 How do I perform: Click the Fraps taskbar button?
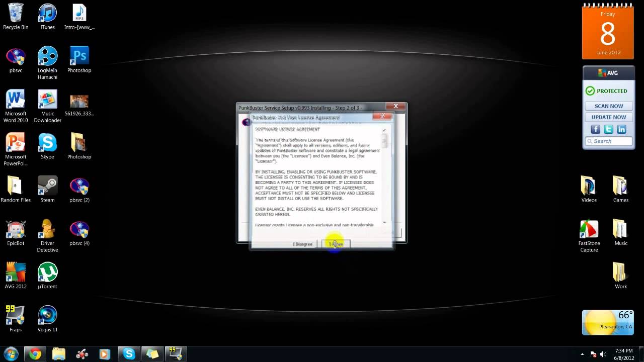[x=176, y=354]
